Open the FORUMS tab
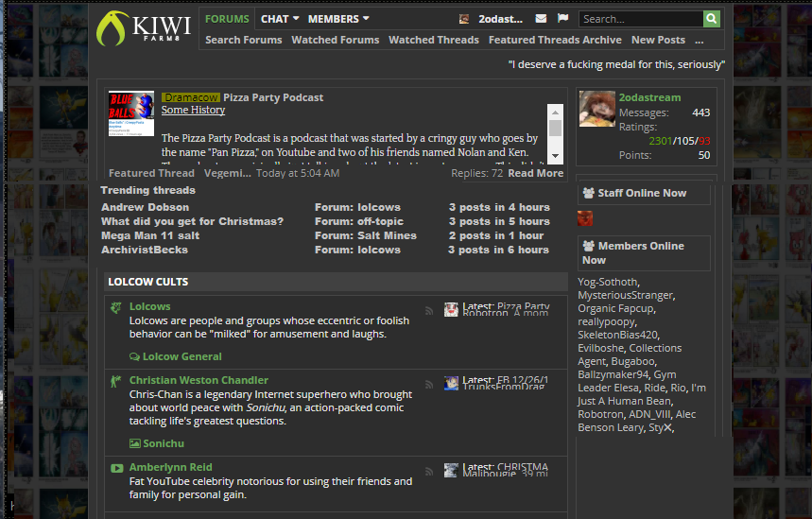The image size is (812, 519). 227,19
